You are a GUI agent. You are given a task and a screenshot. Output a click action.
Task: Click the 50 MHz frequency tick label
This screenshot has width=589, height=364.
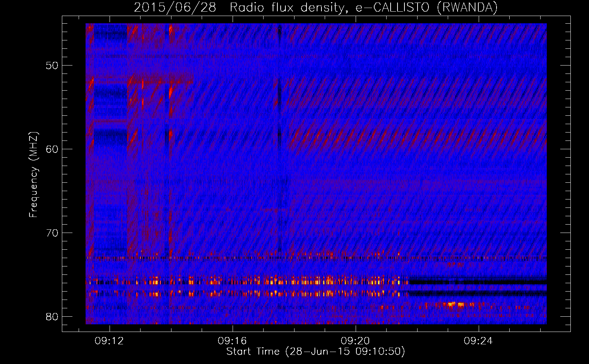click(x=52, y=66)
